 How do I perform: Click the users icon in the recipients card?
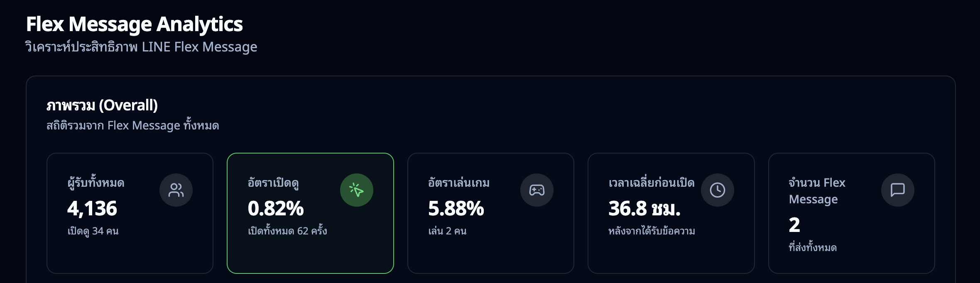click(176, 190)
